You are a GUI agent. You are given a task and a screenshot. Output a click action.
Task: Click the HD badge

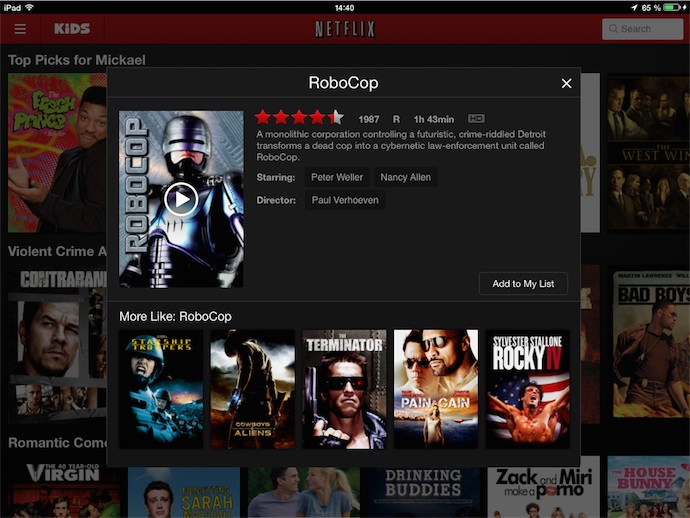pyautogui.click(x=476, y=118)
